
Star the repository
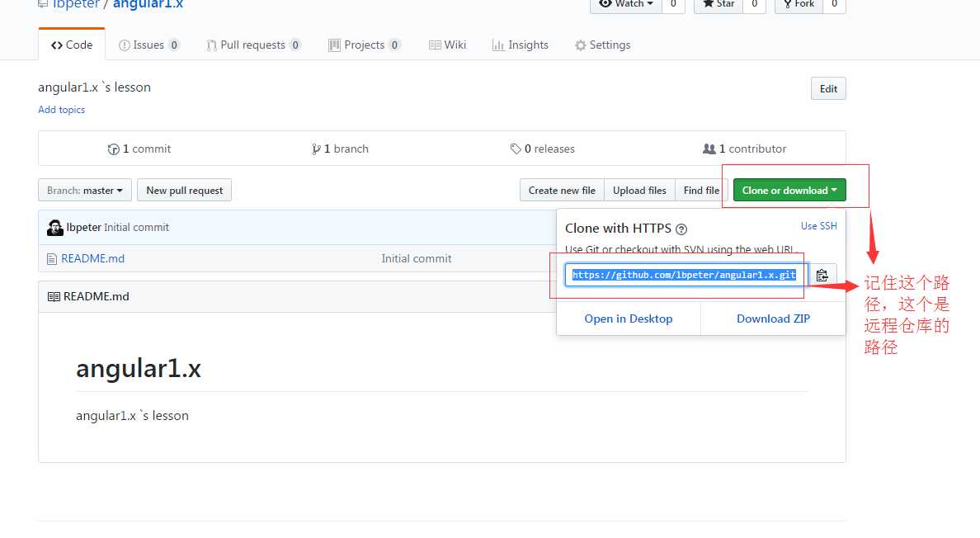pos(719,4)
